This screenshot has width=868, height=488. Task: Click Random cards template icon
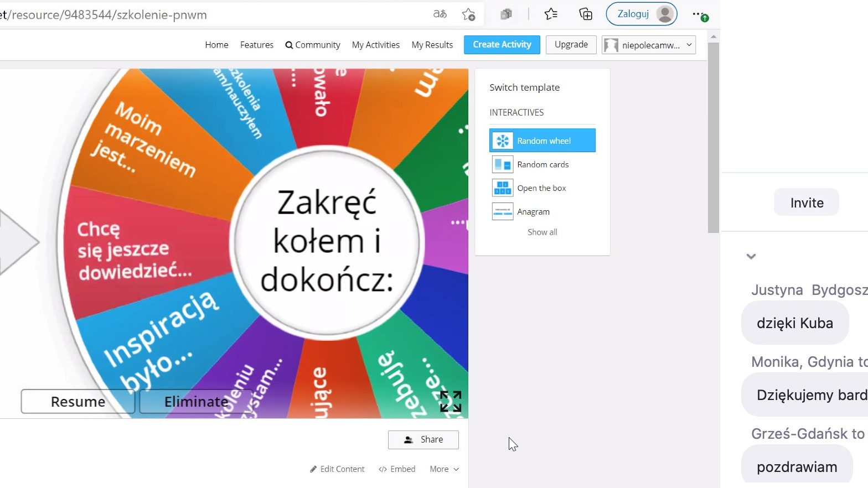click(x=503, y=164)
